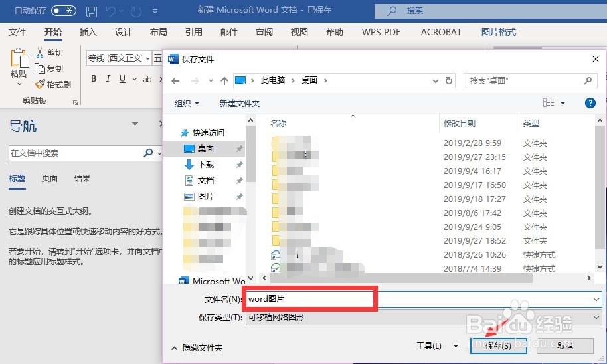Click the Up one level arrow
This screenshot has height=364, width=607.
pos(224,80)
